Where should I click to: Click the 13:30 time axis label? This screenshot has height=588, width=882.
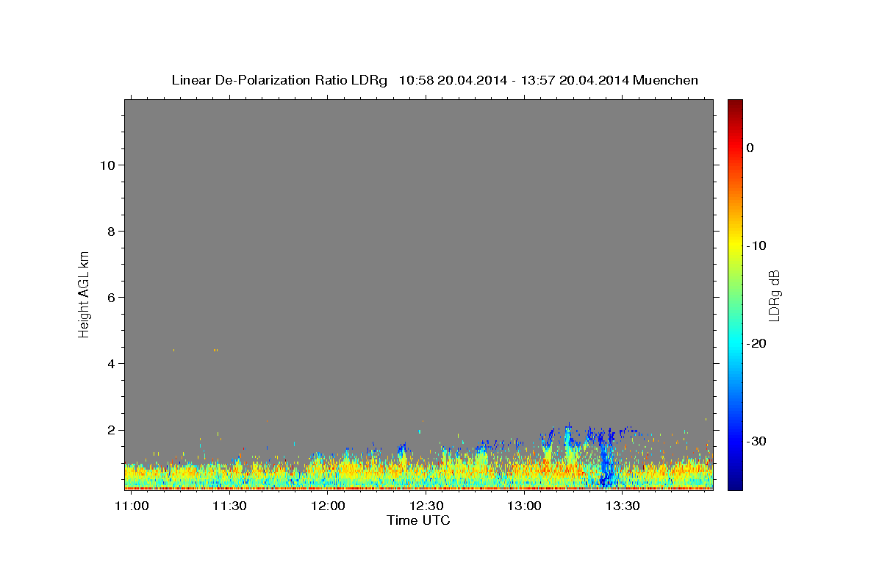[623, 506]
